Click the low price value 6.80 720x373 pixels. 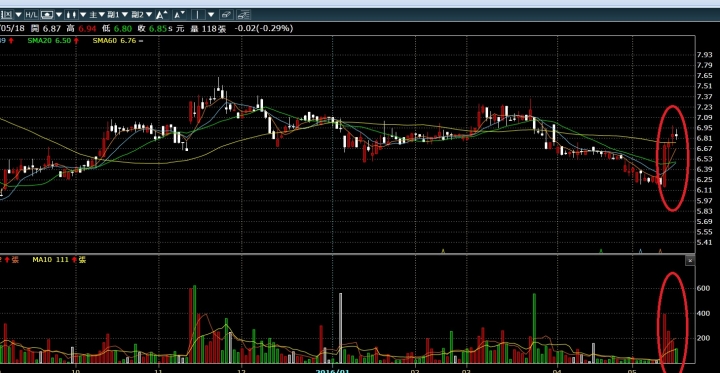(x=123, y=28)
